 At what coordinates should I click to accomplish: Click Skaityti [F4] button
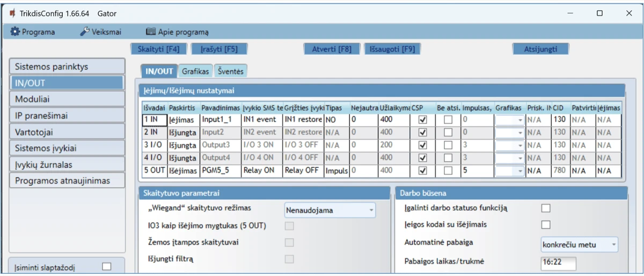pyautogui.click(x=158, y=49)
